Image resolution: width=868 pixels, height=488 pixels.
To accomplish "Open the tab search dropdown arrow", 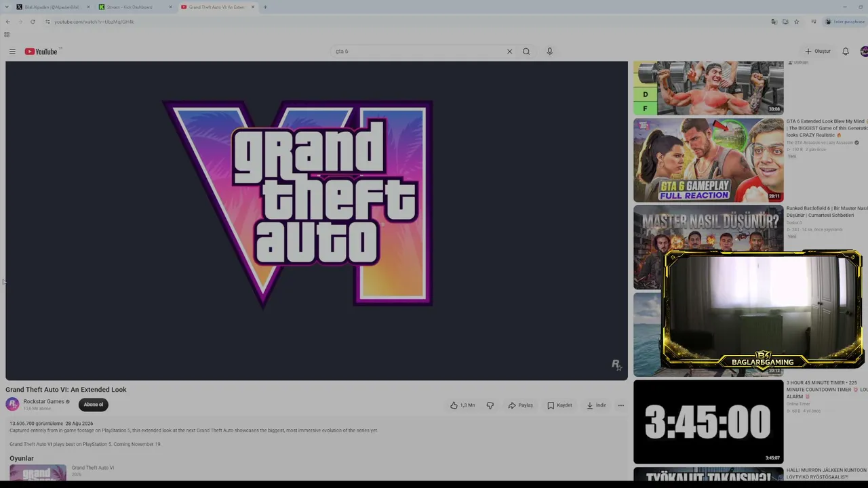I will [x=5, y=7].
